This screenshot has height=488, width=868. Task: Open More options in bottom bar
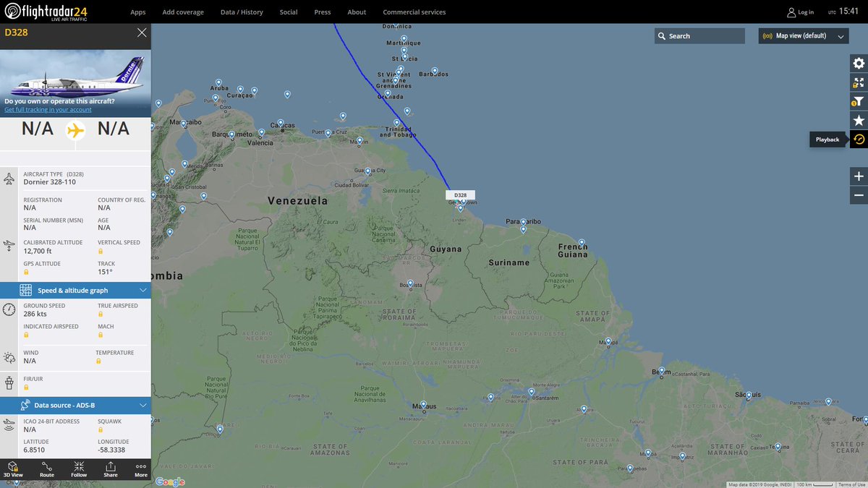click(x=141, y=469)
